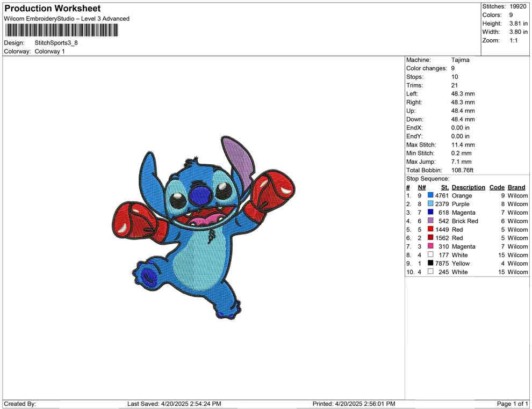Click the Max Jump value 7.1 mm

[x=461, y=162]
